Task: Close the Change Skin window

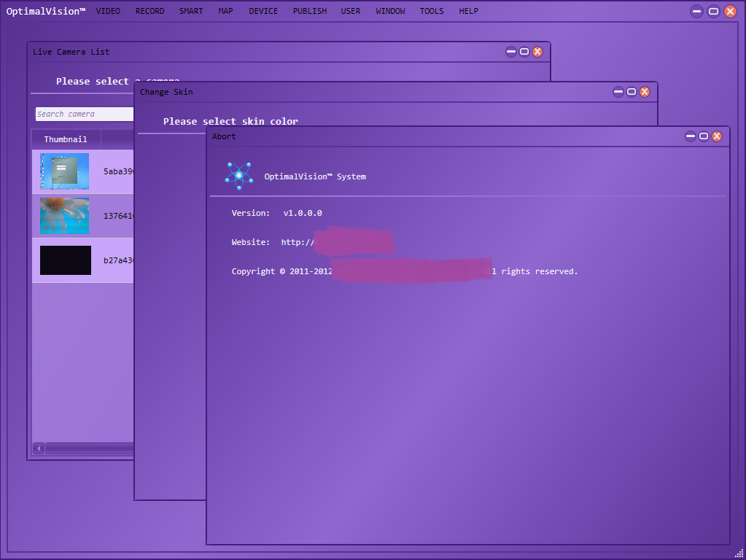Action: (645, 92)
